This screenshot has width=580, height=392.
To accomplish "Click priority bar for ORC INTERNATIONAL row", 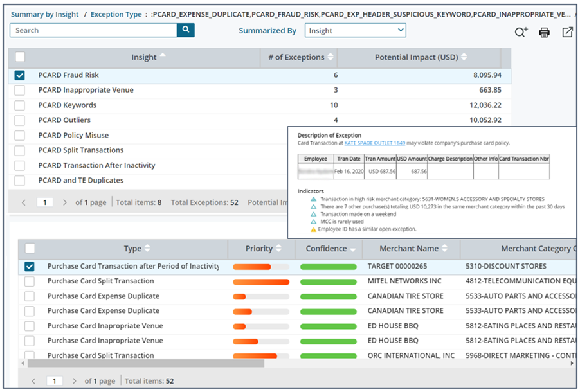I will click(261, 356).
